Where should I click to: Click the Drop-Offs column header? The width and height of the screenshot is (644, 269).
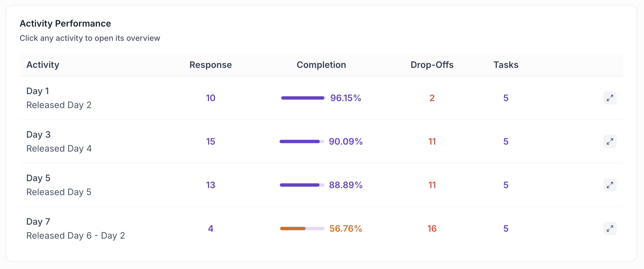tap(432, 65)
